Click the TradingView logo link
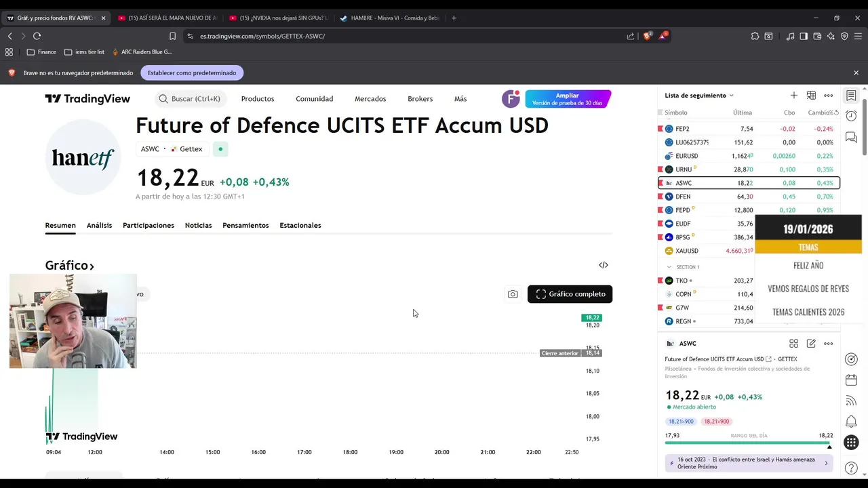The height and width of the screenshot is (488, 868). click(87, 99)
